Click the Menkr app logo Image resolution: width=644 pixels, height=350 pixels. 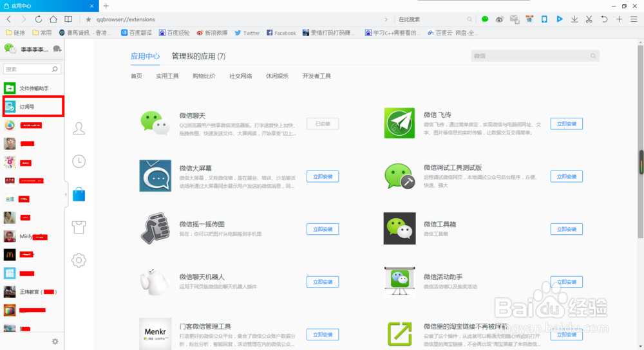coord(155,333)
